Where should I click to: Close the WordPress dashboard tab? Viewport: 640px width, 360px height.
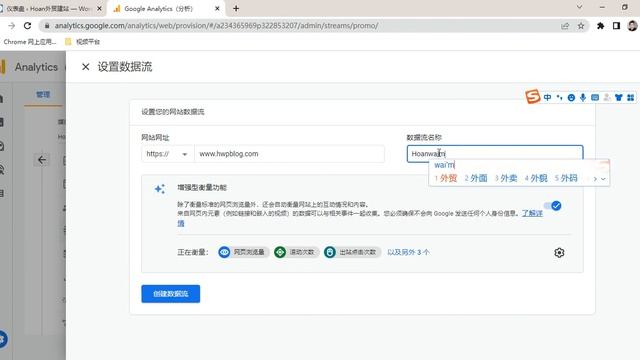pyautogui.click(x=99, y=8)
